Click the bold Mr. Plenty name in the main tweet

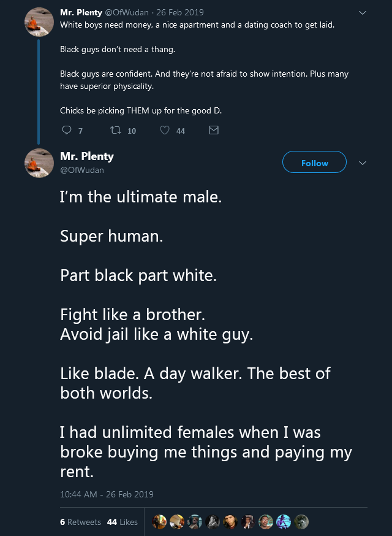coord(86,156)
